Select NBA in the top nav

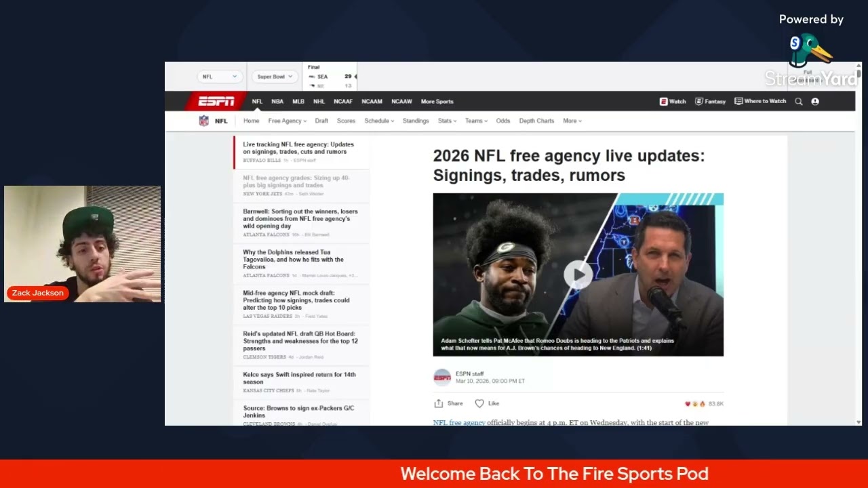click(x=277, y=102)
